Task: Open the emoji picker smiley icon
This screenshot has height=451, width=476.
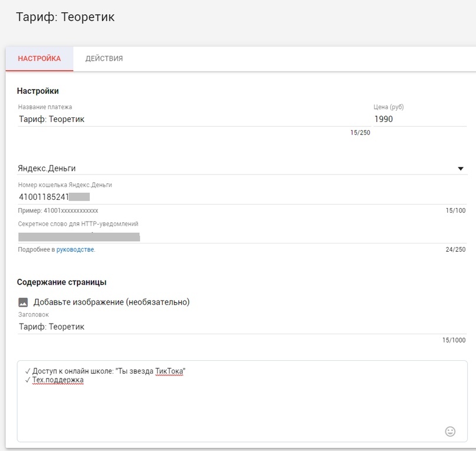Action: (x=450, y=432)
